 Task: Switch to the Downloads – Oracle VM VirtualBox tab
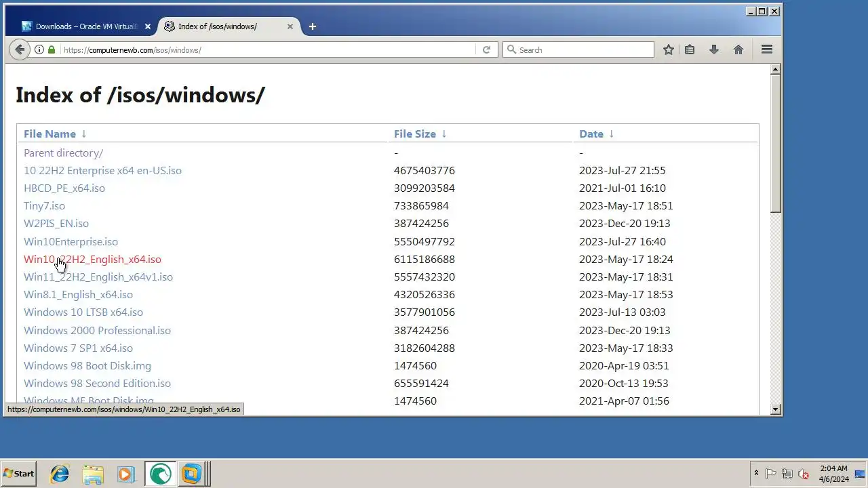pos(86,26)
